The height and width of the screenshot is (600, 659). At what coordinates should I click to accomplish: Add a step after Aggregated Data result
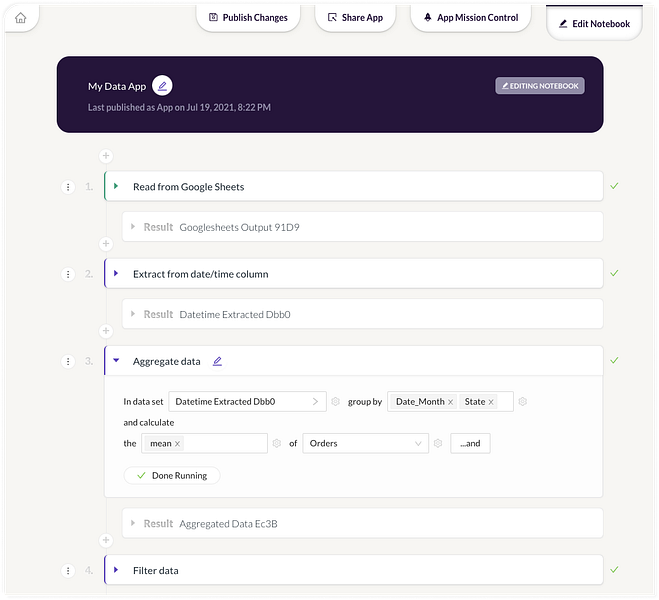click(x=106, y=540)
